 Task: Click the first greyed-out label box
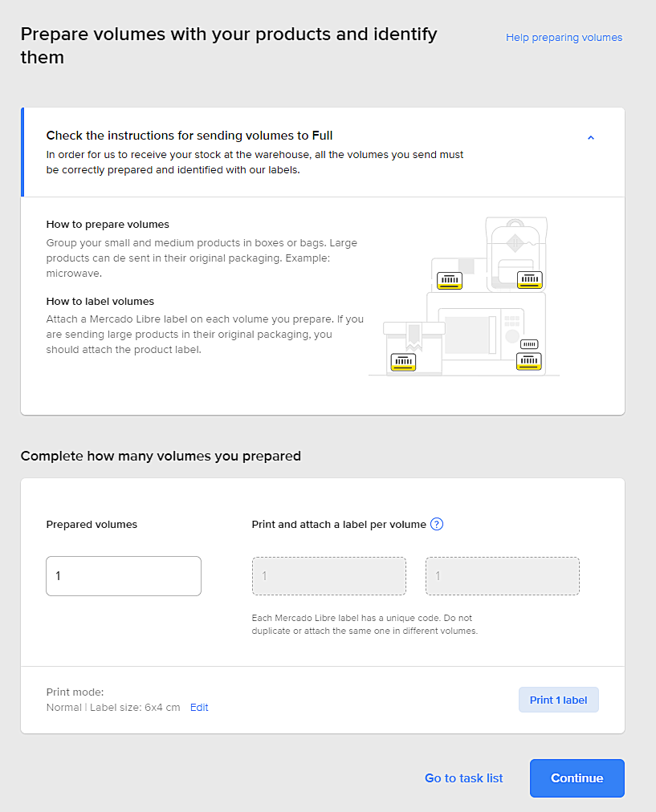pos(328,576)
